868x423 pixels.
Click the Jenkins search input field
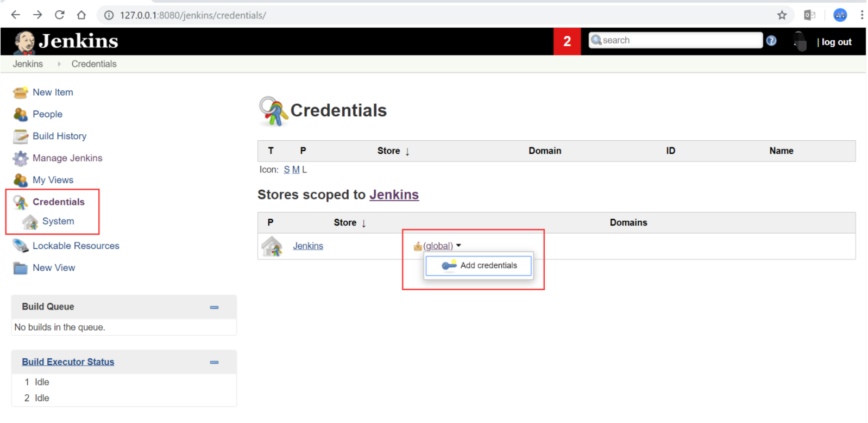[676, 40]
